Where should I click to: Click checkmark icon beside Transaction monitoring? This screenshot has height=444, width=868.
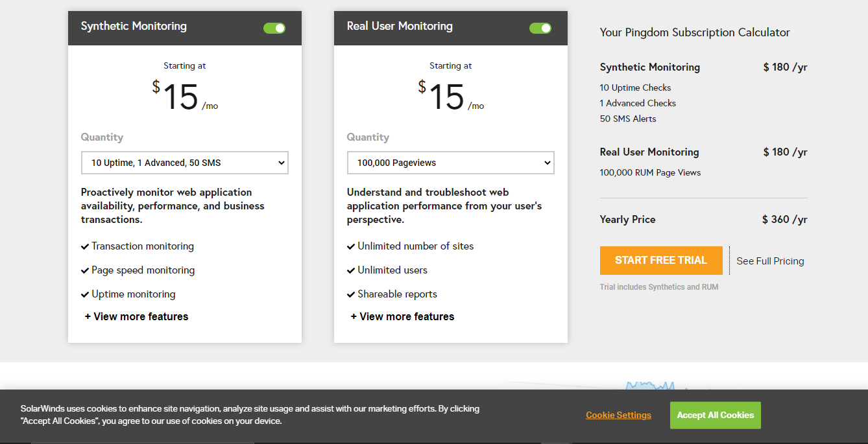85,247
